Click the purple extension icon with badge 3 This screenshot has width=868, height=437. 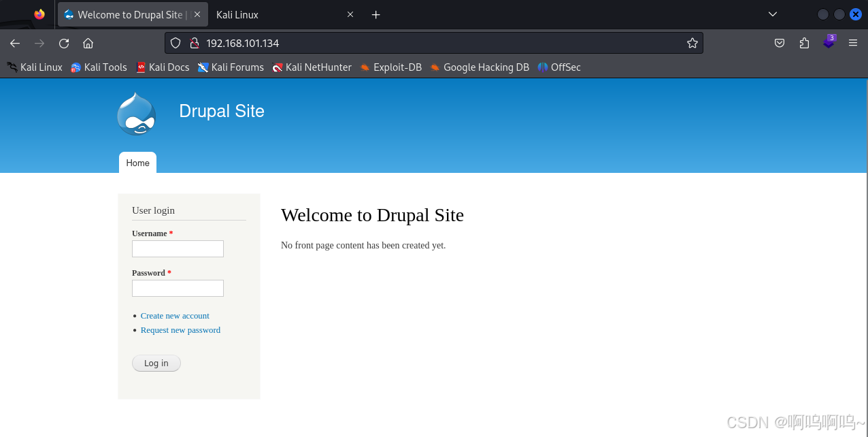point(829,42)
